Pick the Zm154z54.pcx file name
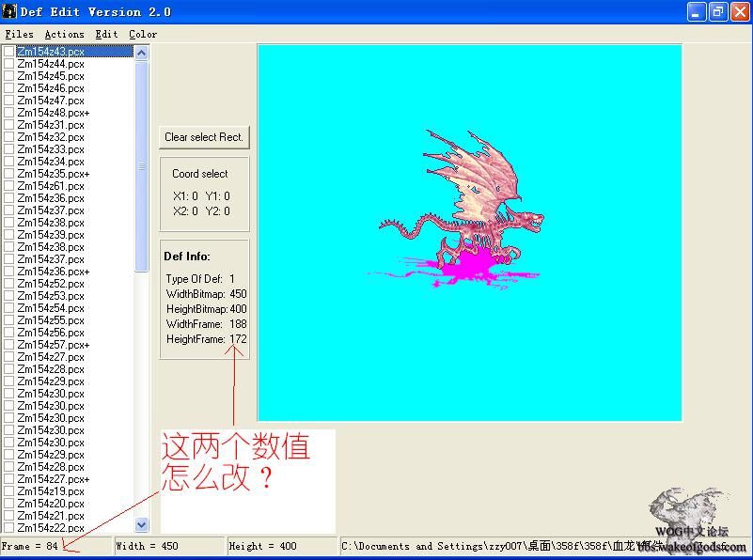Image resolution: width=753 pixels, height=560 pixels. pos(51,308)
